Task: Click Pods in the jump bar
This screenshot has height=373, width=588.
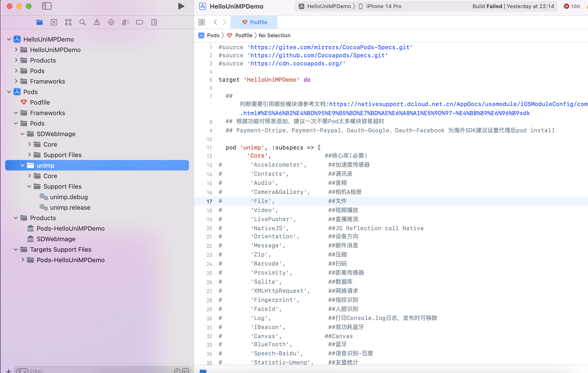Action: (x=213, y=35)
